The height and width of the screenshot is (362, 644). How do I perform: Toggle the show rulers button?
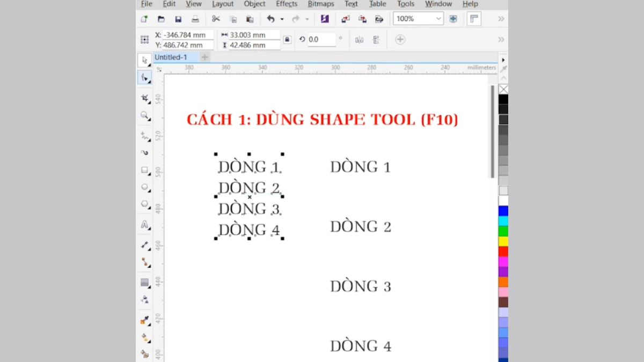[x=473, y=19]
